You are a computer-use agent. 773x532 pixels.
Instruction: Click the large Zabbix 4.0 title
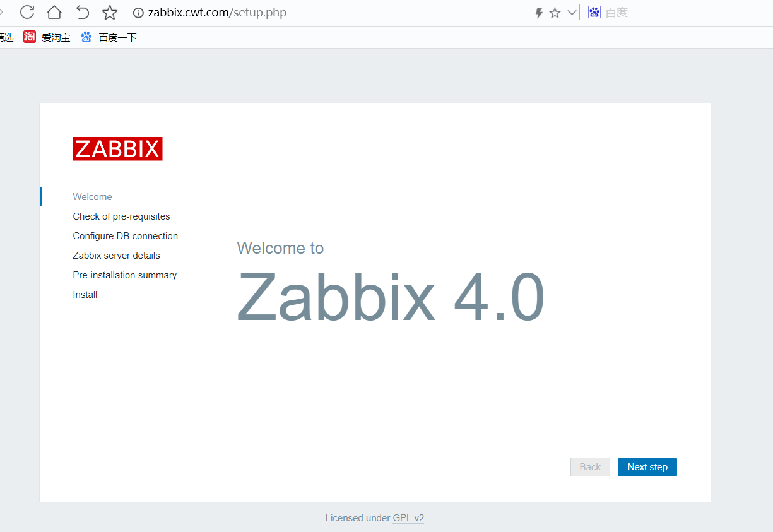point(390,297)
